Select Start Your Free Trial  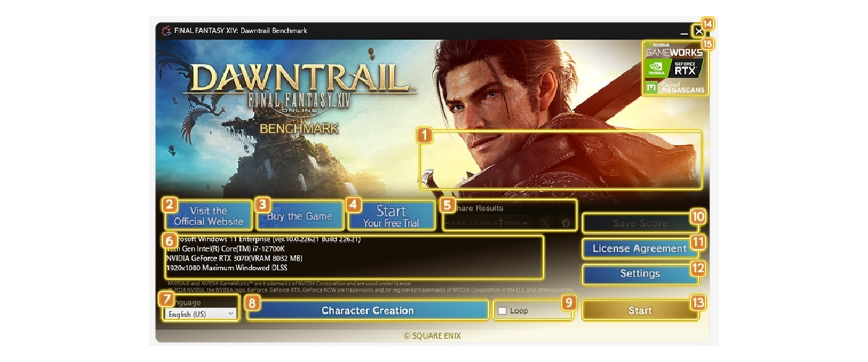tap(391, 216)
